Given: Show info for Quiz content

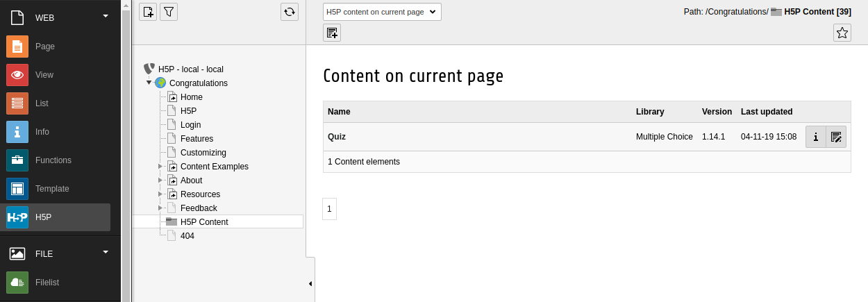Looking at the screenshot, I should click(x=816, y=137).
